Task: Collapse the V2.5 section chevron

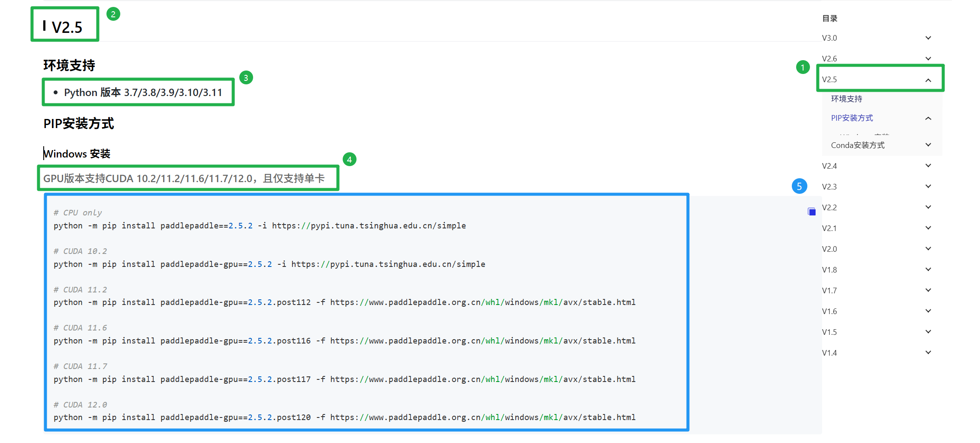Action: tap(928, 80)
